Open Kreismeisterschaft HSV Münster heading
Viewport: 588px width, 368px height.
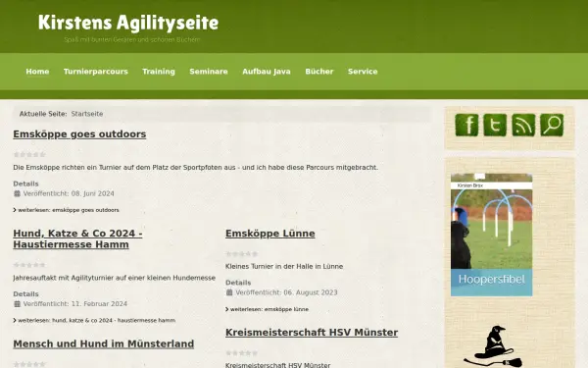pos(312,333)
